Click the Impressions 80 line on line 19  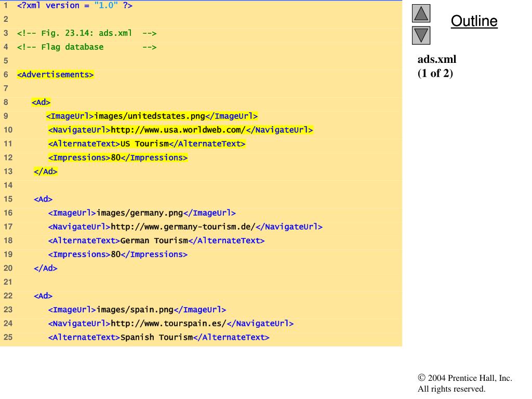coord(118,255)
